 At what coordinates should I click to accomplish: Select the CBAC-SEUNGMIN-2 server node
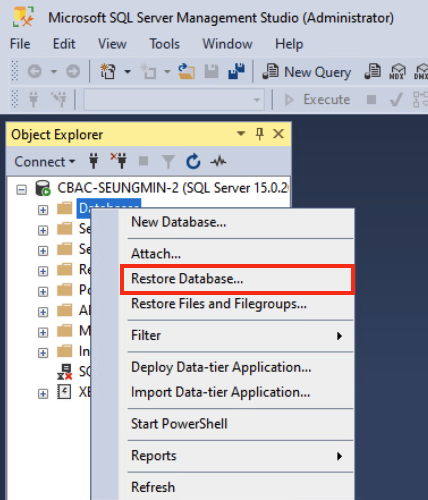pos(173,188)
